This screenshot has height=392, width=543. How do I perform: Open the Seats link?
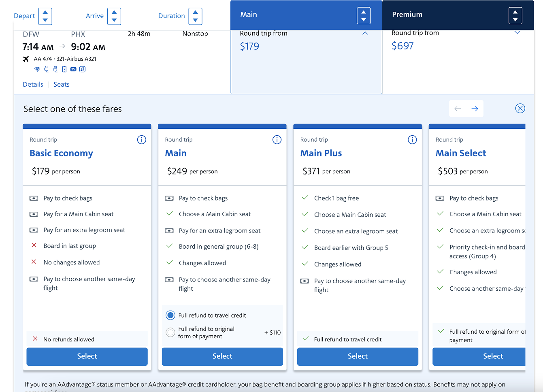[62, 84]
